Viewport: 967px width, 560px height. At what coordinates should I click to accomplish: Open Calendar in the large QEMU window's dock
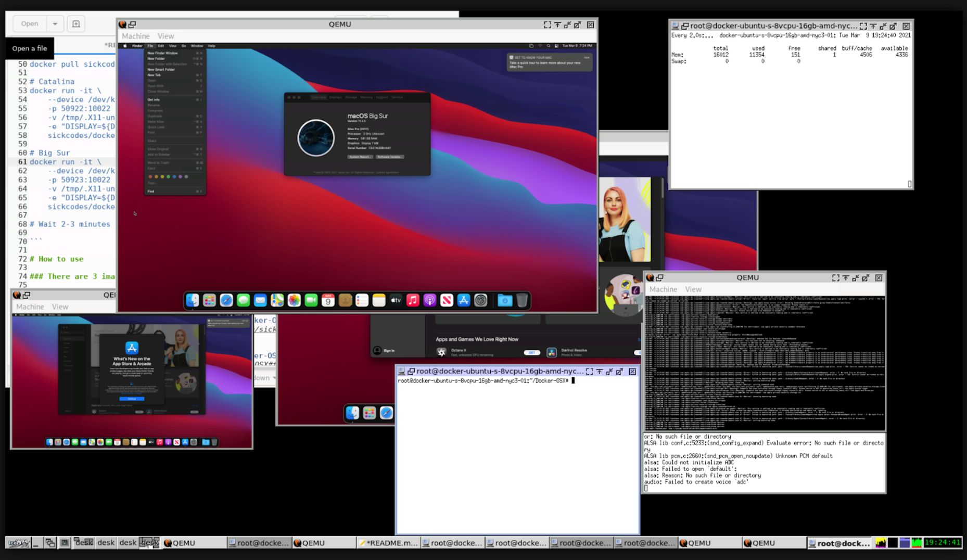(328, 300)
